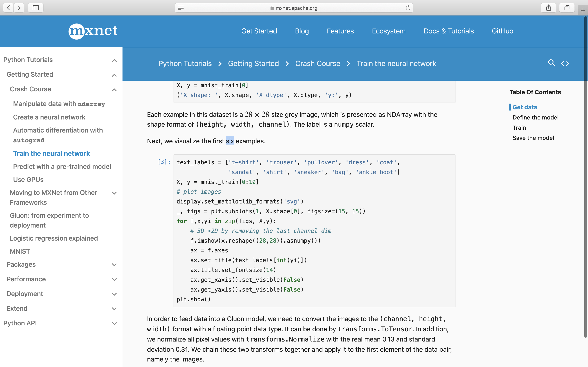
Task: Toggle the Safari sidebar icon
Action: [x=36, y=8]
